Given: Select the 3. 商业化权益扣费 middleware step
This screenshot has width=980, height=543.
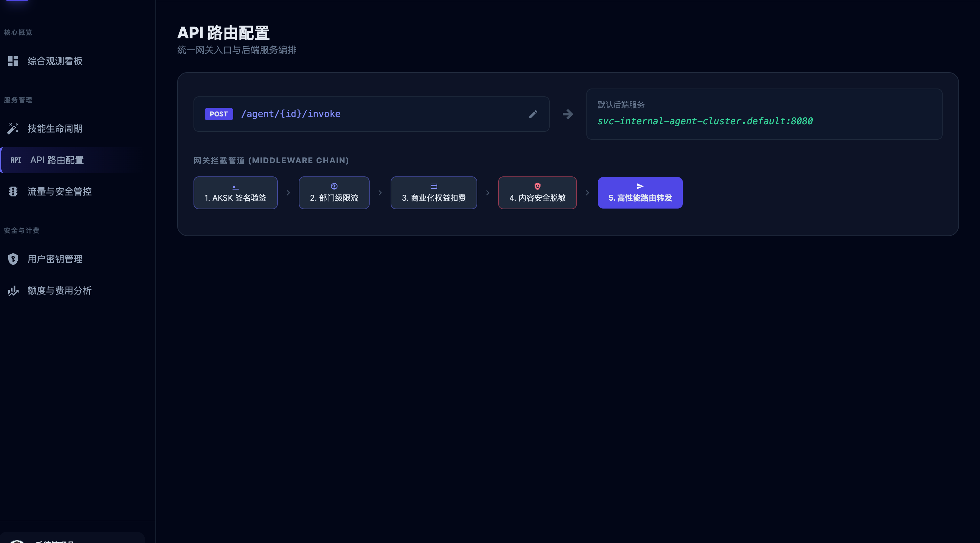Looking at the screenshot, I should (x=433, y=193).
